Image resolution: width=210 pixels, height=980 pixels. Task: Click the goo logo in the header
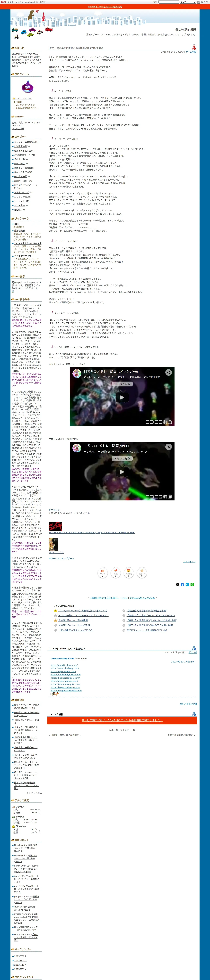click(x=3, y=2)
